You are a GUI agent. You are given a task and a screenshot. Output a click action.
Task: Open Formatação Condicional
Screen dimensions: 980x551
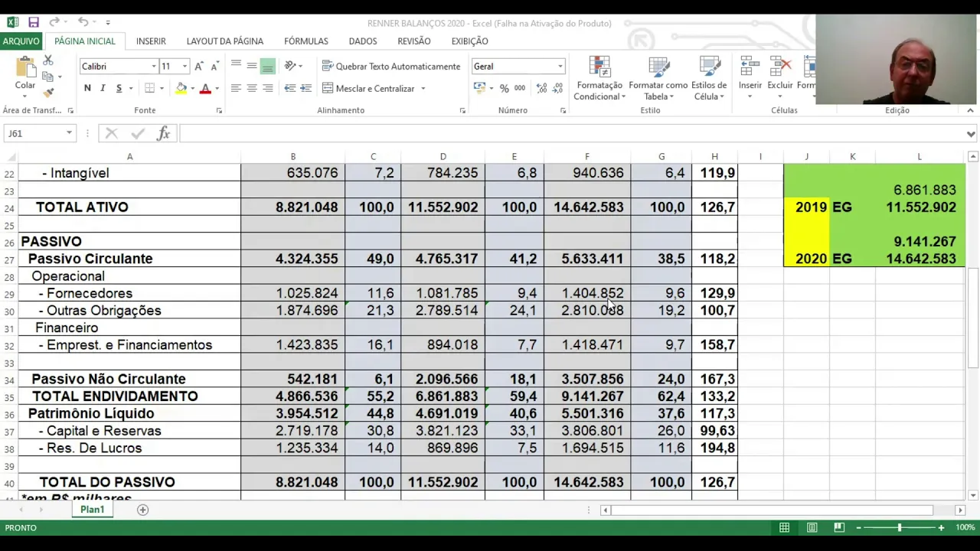coord(599,78)
